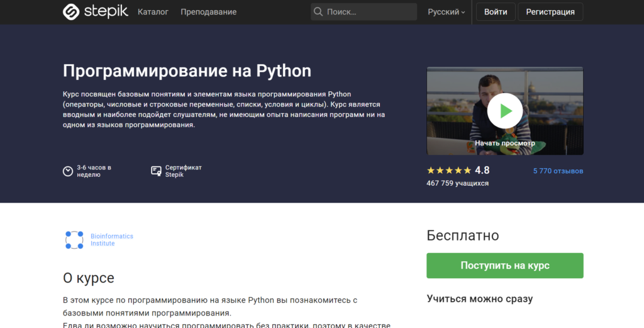Click the Stepik logo
This screenshot has width=644, height=328.
[95, 12]
